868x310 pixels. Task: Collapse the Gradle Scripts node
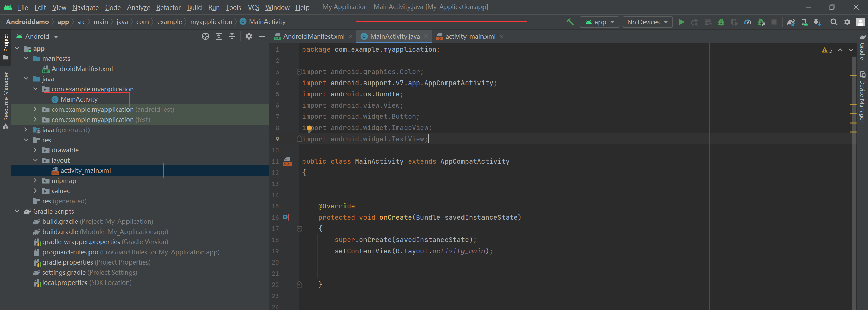[x=17, y=211]
